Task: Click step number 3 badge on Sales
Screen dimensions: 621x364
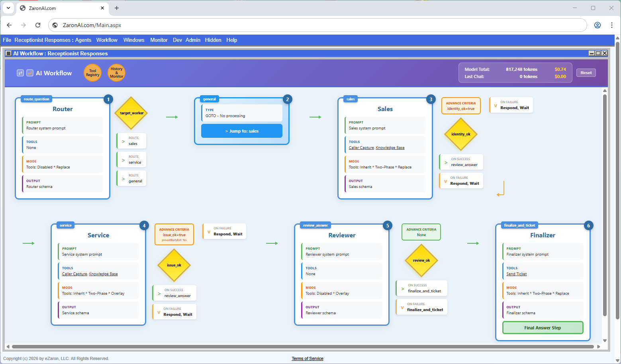Action: pyautogui.click(x=431, y=99)
